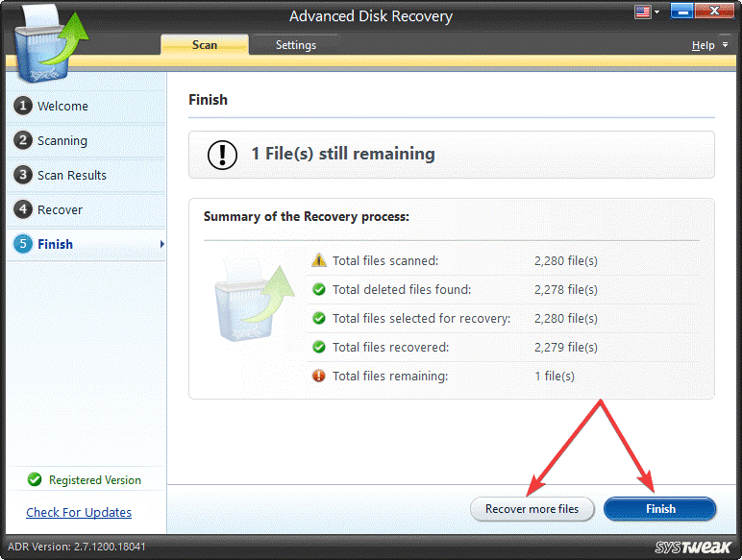Click green check beside Total deleted files found
Image resolution: width=742 pixels, height=560 pixels.
point(319,289)
